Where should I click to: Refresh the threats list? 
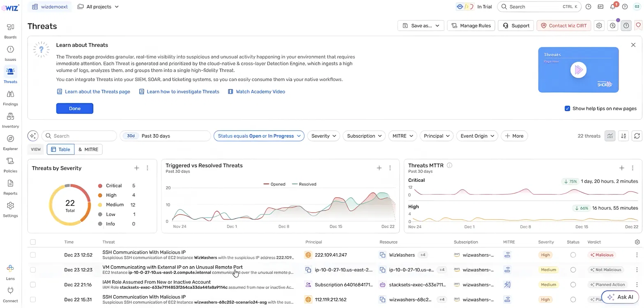(x=637, y=136)
